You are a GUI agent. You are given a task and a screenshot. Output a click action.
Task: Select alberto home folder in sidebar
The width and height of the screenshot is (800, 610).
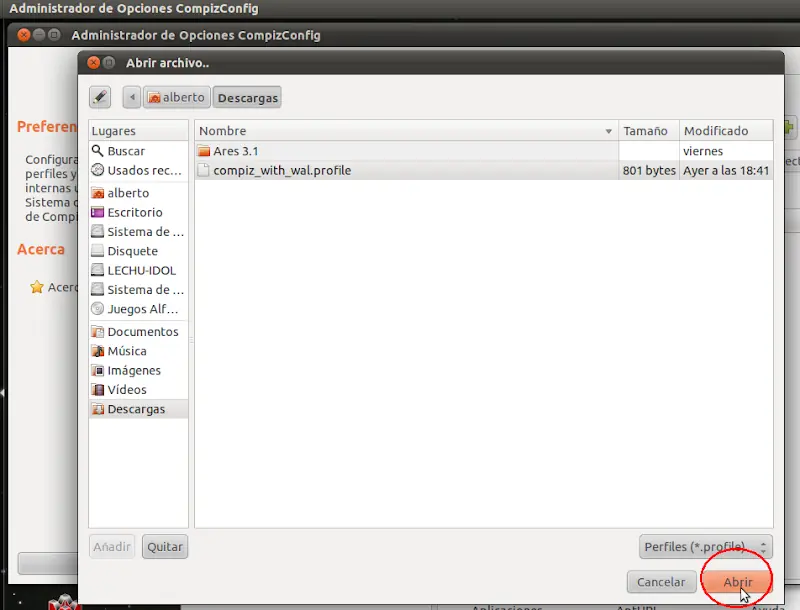point(138,193)
